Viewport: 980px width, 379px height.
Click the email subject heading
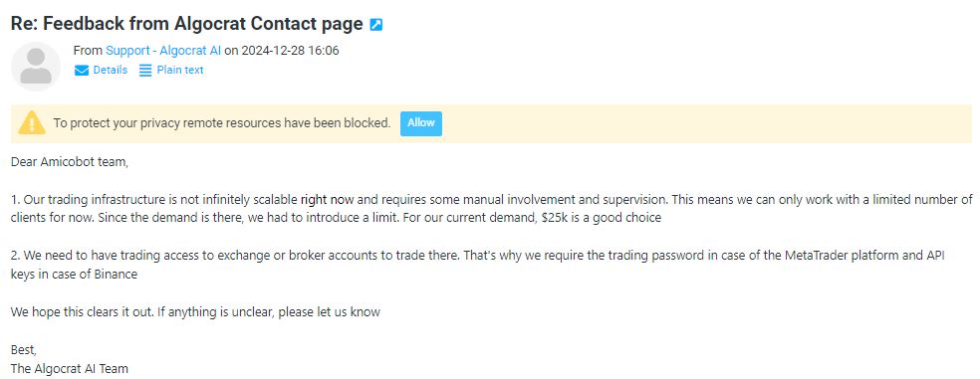(x=187, y=24)
